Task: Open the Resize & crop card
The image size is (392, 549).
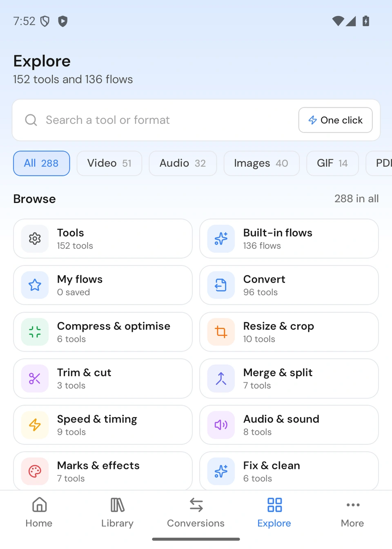Action: point(289,332)
